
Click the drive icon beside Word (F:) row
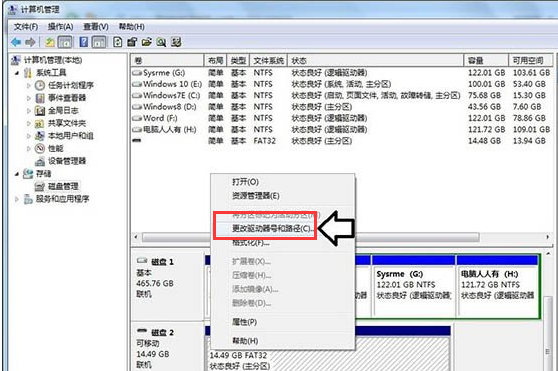137,118
